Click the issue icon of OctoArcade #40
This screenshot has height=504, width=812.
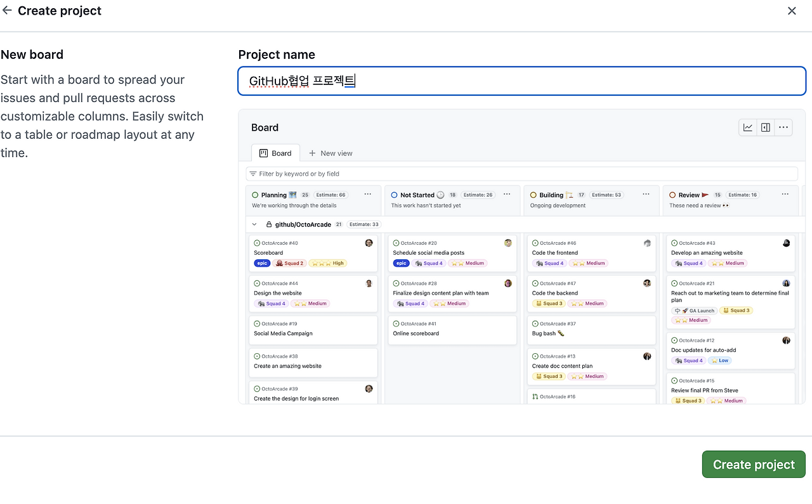click(257, 243)
